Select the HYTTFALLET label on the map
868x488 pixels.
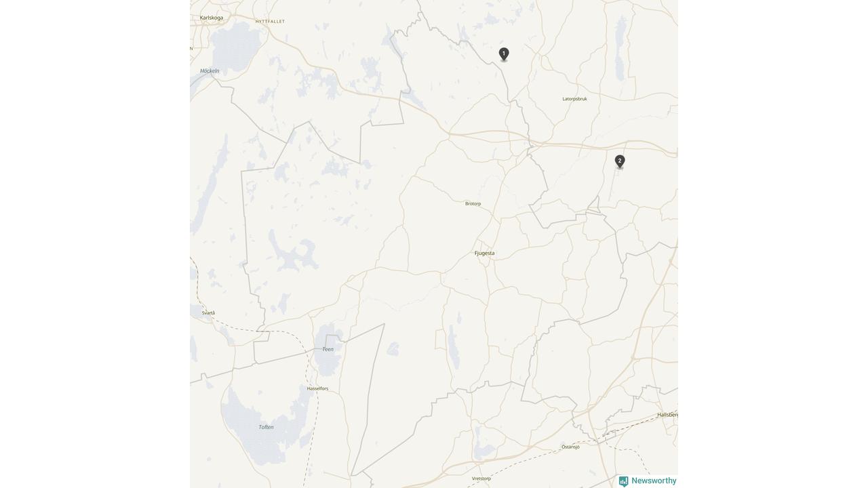click(270, 22)
